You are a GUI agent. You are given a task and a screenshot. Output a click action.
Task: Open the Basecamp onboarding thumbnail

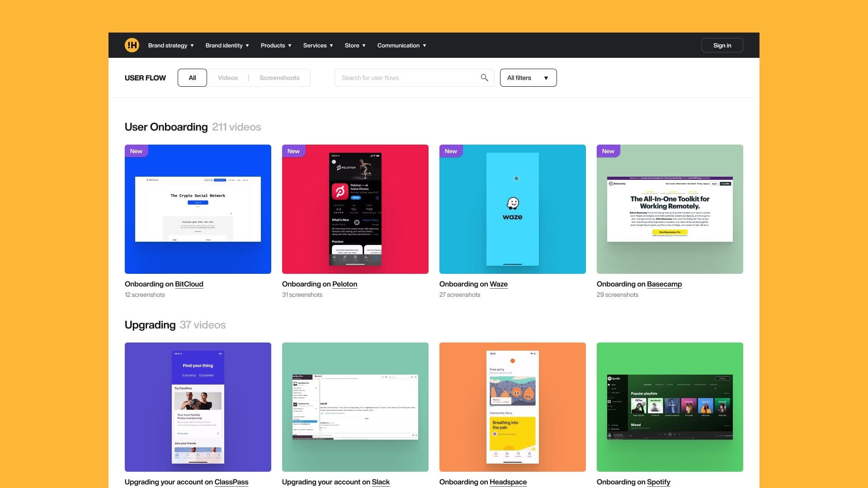(670, 209)
